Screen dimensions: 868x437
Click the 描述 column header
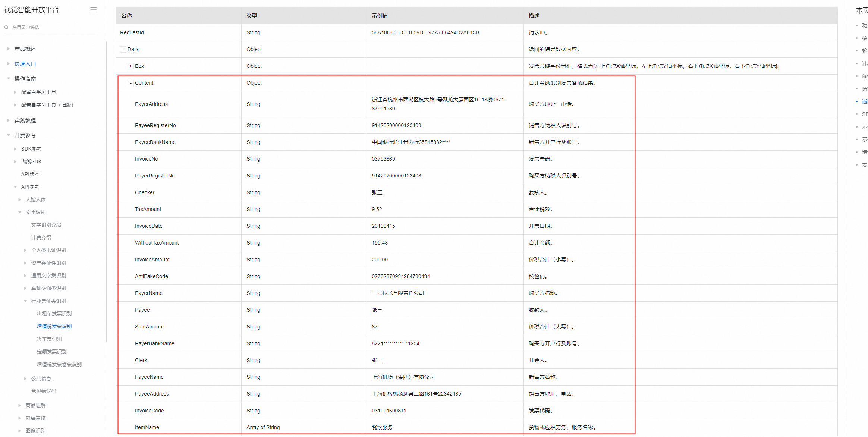(x=534, y=16)
